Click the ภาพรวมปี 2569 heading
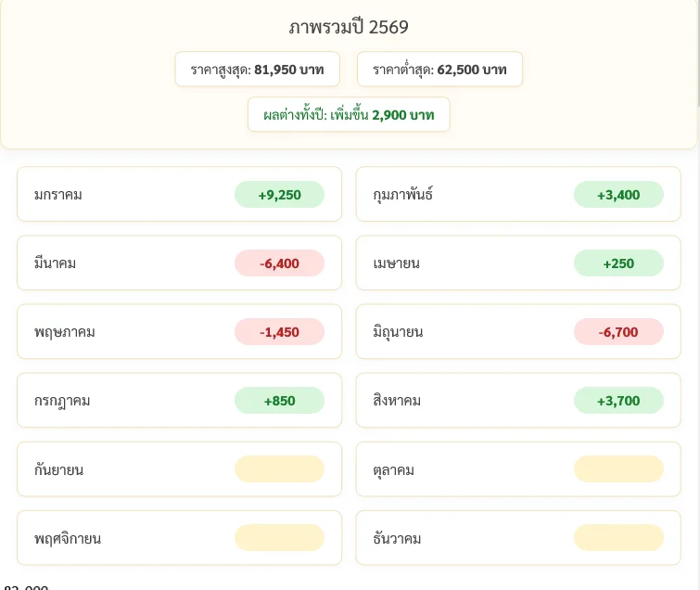This screenshot has width=700, height=590. [x=349, y=27]
